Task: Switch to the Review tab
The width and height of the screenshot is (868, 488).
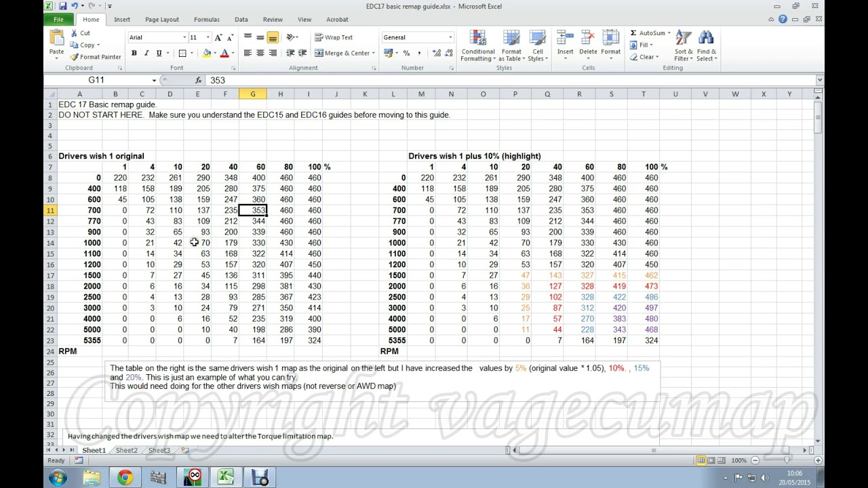Action: click(x=273, y=20)
